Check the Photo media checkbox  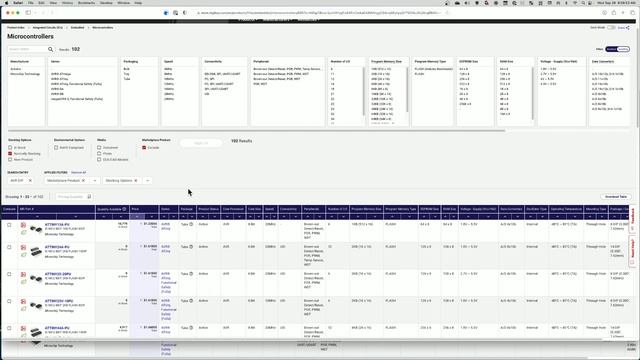99,154
